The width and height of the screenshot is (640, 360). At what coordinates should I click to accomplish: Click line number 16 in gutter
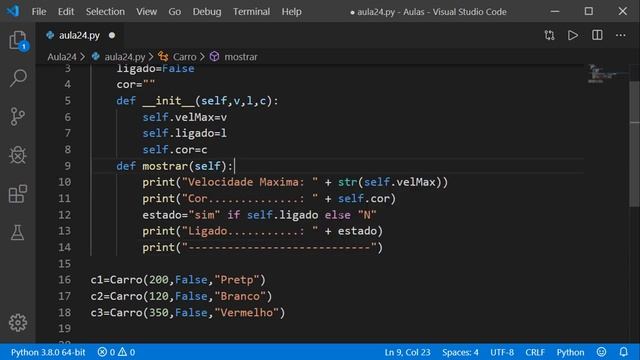64,280
